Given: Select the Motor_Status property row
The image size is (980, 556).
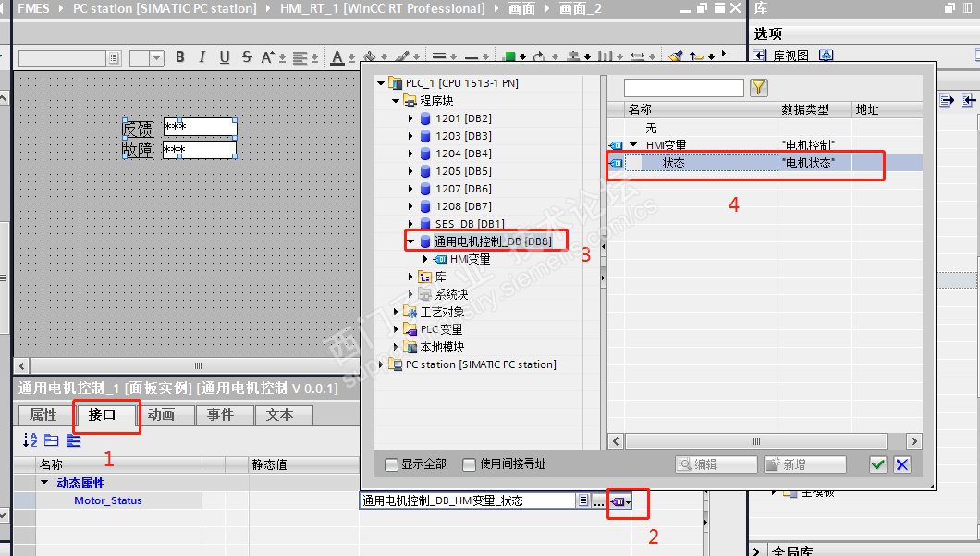Looking at the screenshot, I should click(108, 500).
